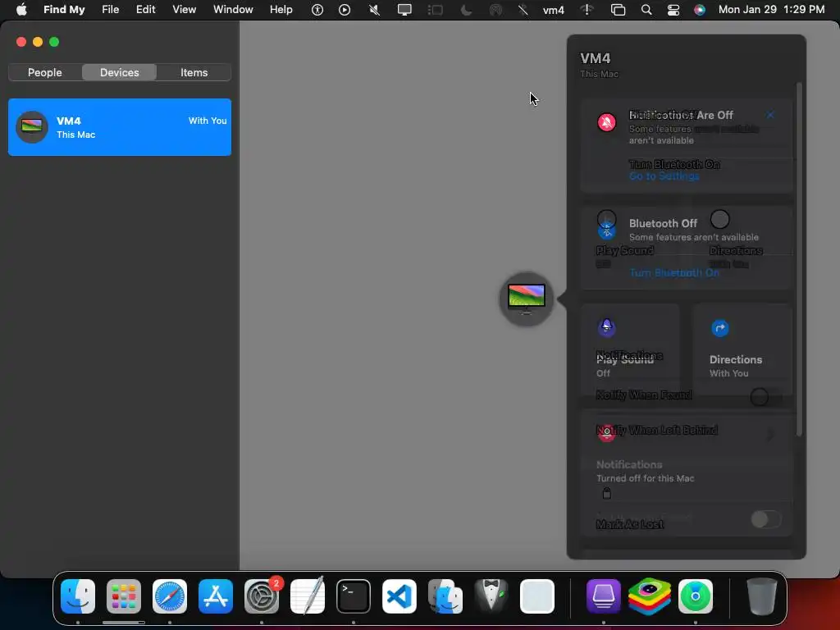This screenshot has height=630, width=840.
Task: Open the Apple menu
Action: pos(21,10)
